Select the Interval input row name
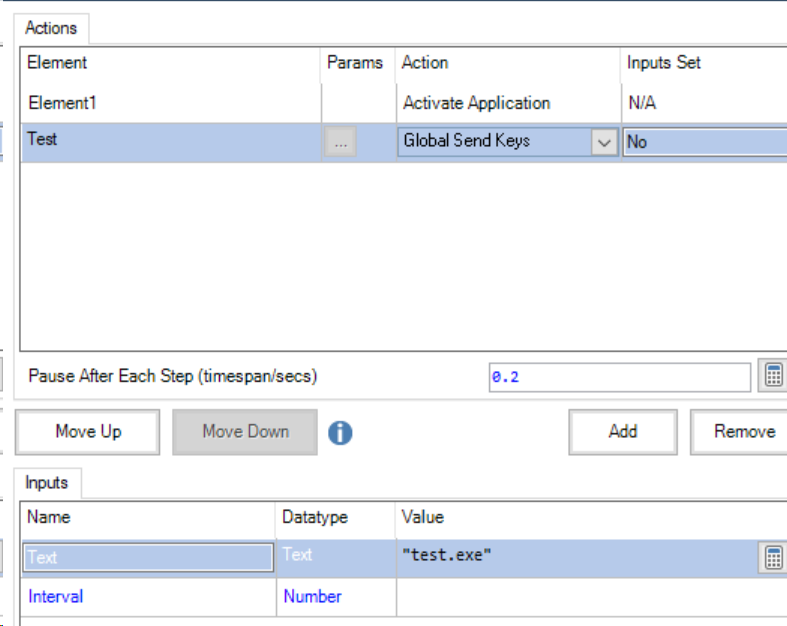 pos(56,597)
